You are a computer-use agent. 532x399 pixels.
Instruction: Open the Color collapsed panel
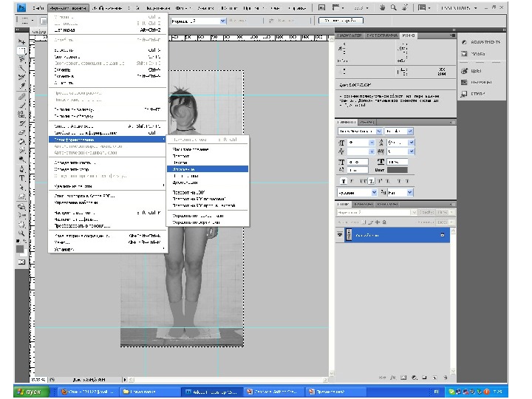click(x=471, y=71)
